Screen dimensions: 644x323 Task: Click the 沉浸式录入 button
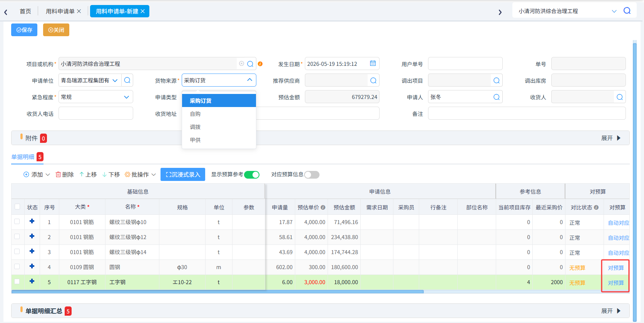pyautogui.click(x=183, y=175)
